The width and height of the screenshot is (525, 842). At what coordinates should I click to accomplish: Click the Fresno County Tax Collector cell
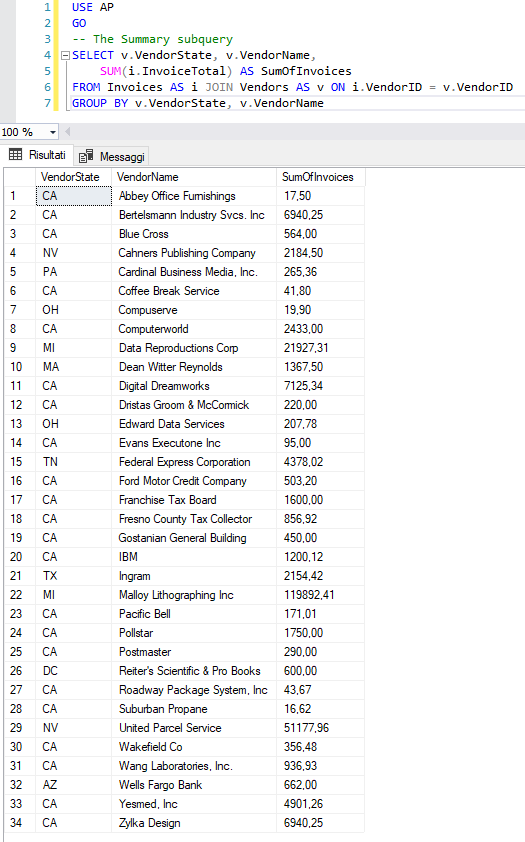(194, 519)
